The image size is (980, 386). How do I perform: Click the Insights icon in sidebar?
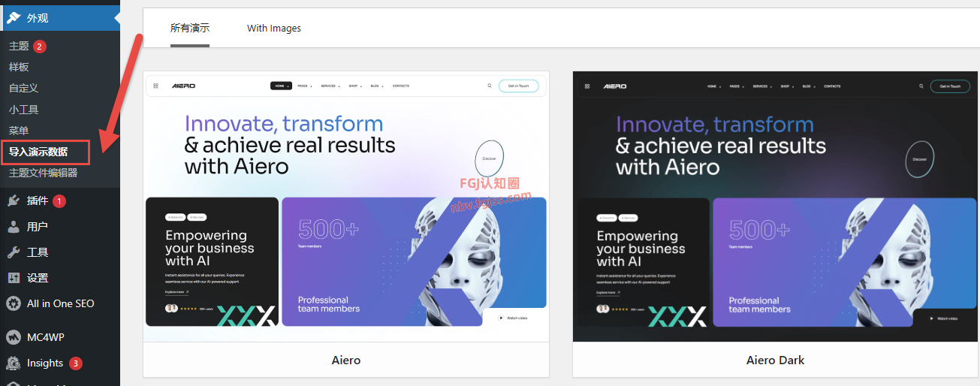click(14, 363)
